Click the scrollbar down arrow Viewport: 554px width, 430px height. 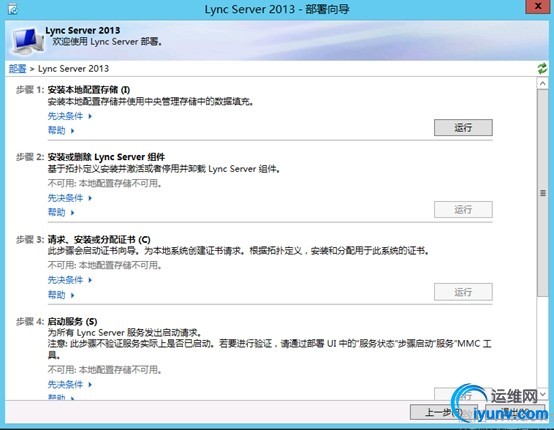click(x=543, y=394)
